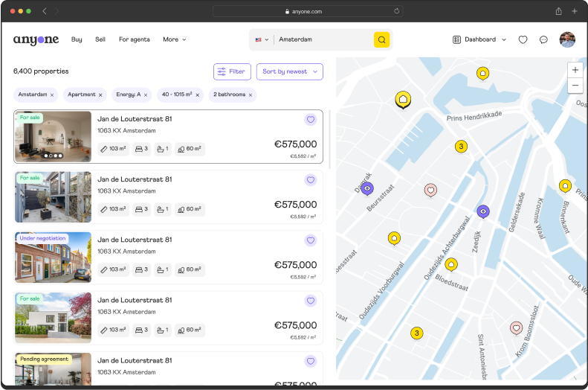Favorite the first For sale listing
This screenshot has height=390, width=588.
tap(311, 120)
